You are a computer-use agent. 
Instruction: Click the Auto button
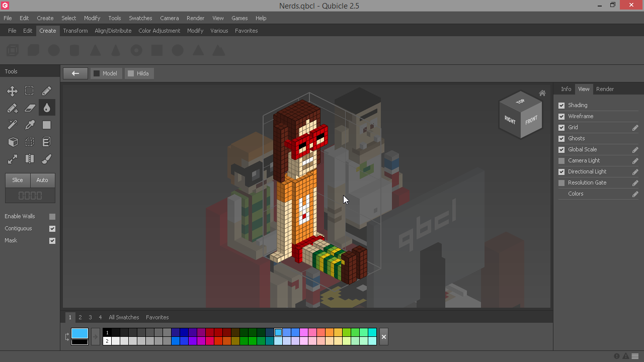coord(42,180)
